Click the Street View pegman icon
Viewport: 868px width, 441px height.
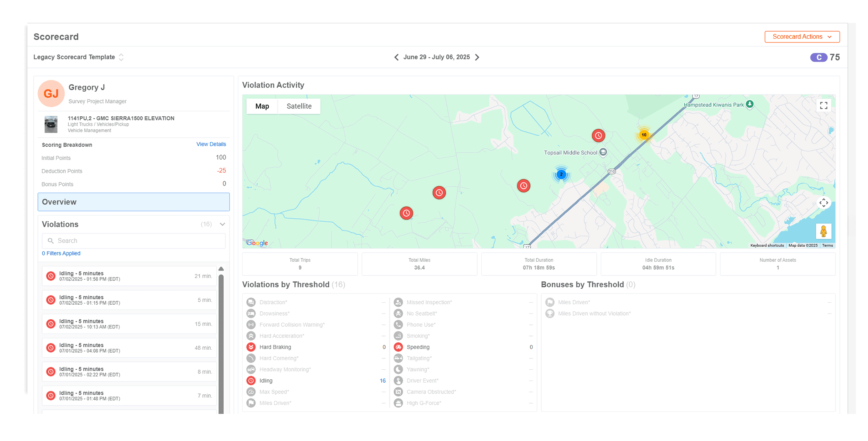(823, 231)
